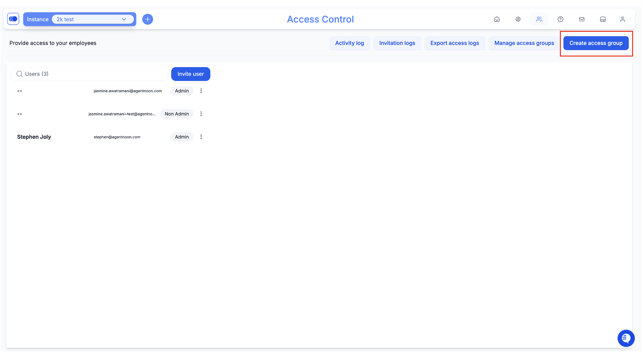Click Export access logs button
The image size is (644, 354).
[x=454, y=43]
